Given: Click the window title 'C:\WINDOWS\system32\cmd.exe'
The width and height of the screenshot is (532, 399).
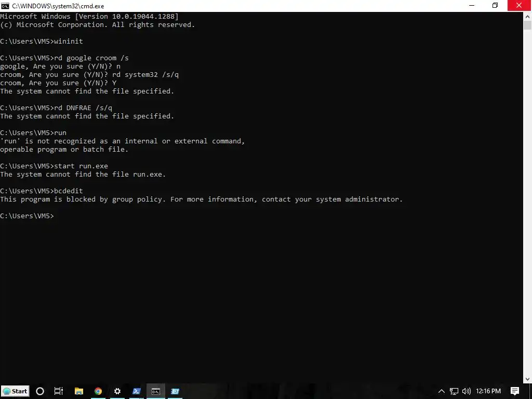Looking at the screenshot, I should (x=58, y=6).
